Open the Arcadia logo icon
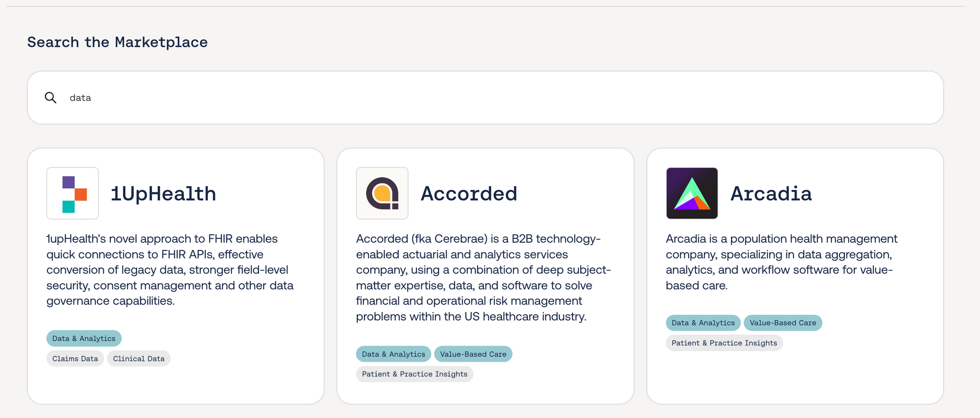This screenshot has width=980, height=418. tap(692, 193)
